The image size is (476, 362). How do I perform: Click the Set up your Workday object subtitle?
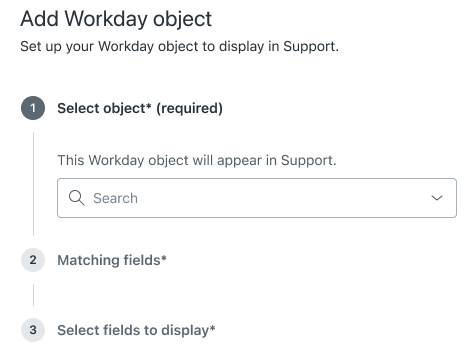179,46
